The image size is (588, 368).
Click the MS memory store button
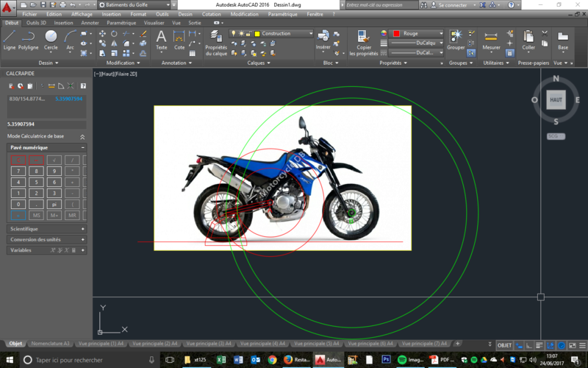(x=36, y=215)
